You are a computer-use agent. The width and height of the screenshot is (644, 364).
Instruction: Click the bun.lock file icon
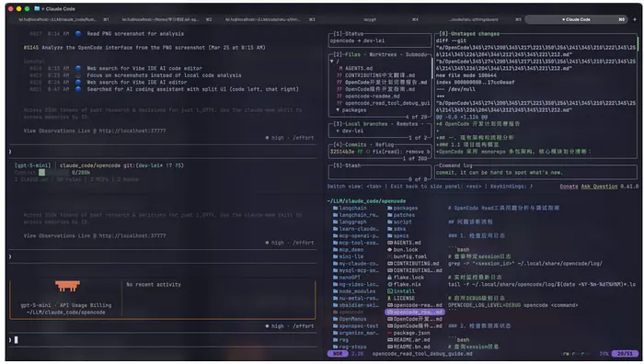coord(390,249)
